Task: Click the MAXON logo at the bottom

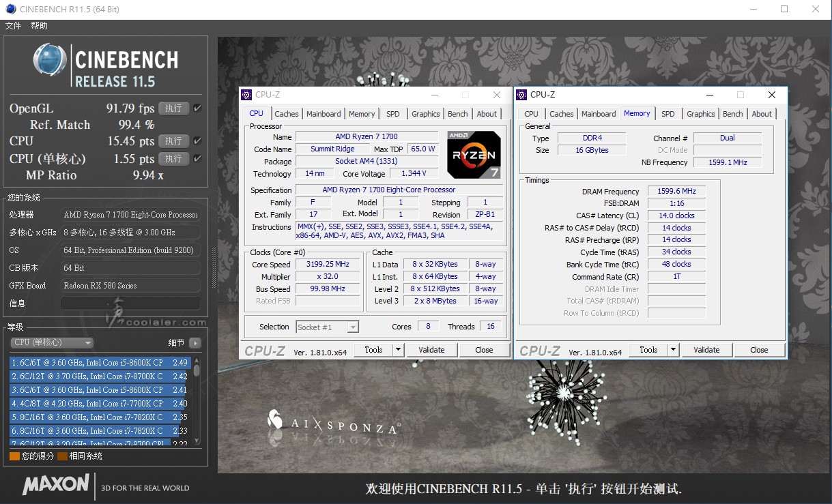Action: coord(56,485)
